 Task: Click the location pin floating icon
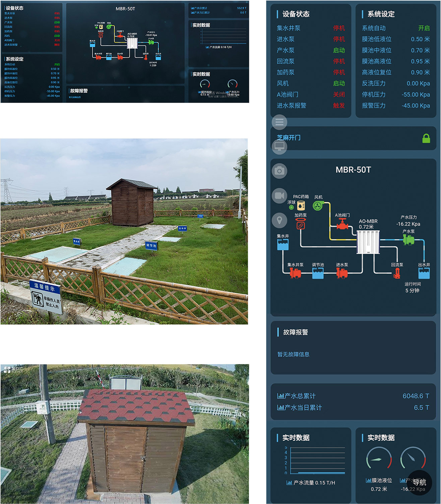click(279, 220)
